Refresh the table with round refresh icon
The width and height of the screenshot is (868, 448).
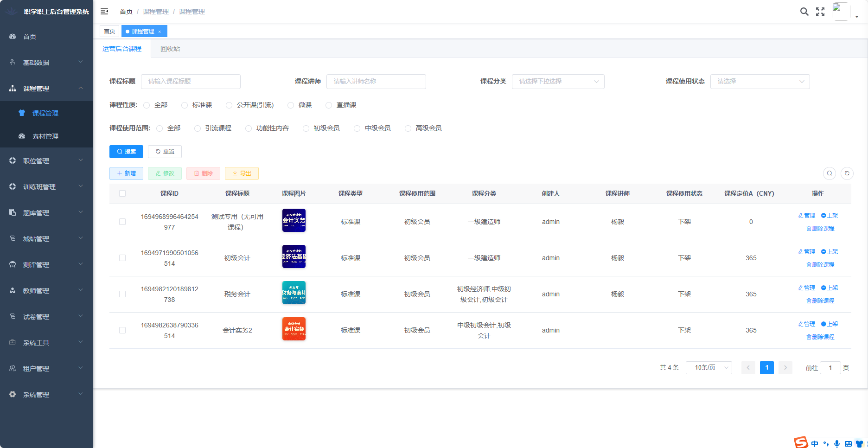847,173
